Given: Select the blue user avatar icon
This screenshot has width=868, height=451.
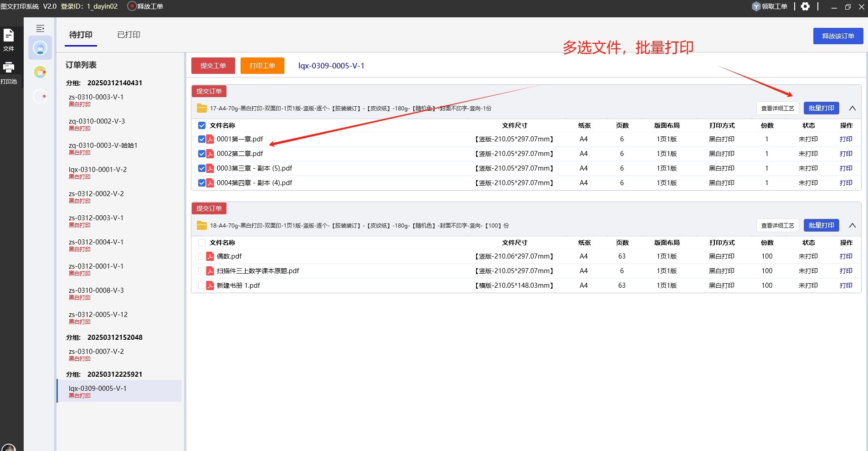Looking at the screenshot, I should (40, 48).
